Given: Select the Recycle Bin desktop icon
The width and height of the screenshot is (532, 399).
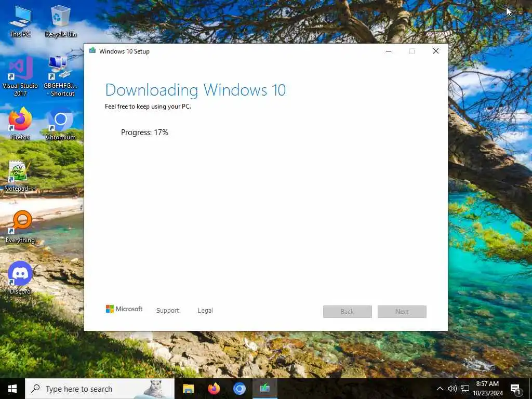Looking at the screenshot, I should (60, 21).
